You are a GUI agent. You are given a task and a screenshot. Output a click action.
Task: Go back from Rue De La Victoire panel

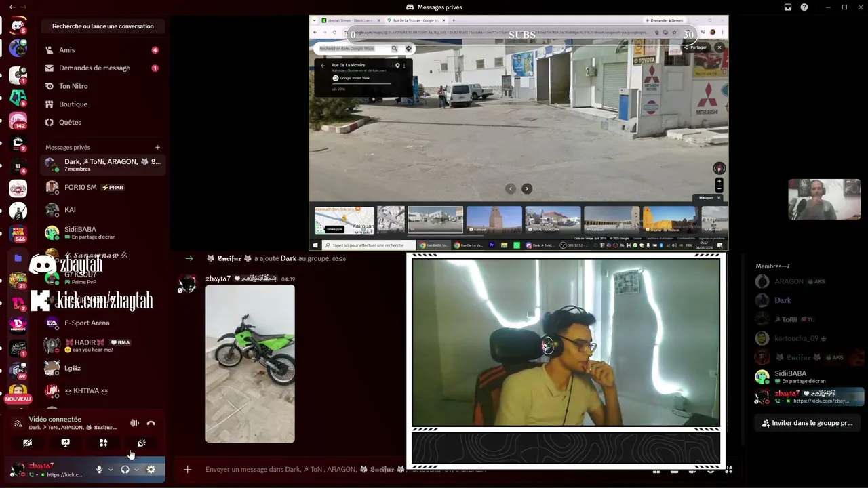pyautogui.click(x=323, y=66)
